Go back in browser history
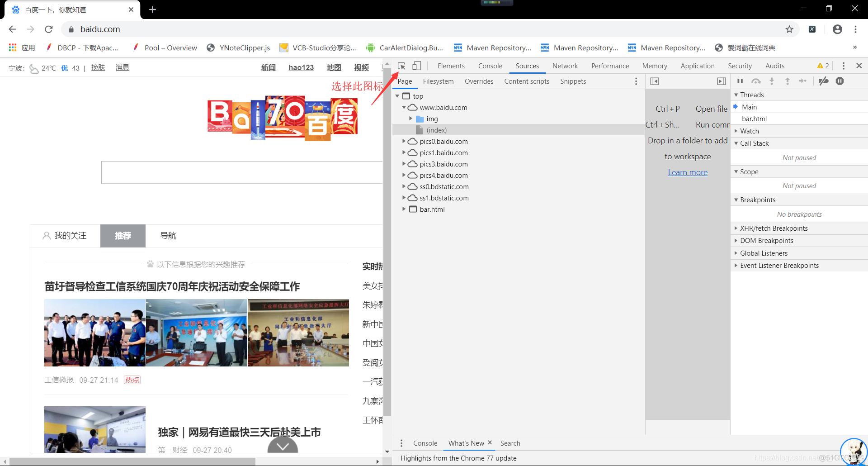 coord(13,29)
